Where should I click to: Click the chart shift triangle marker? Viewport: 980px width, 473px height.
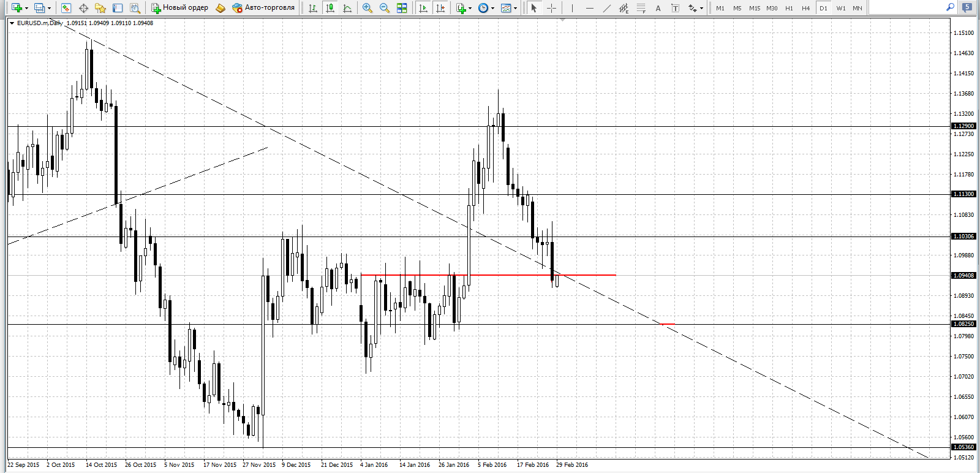(x=562, y=20)
